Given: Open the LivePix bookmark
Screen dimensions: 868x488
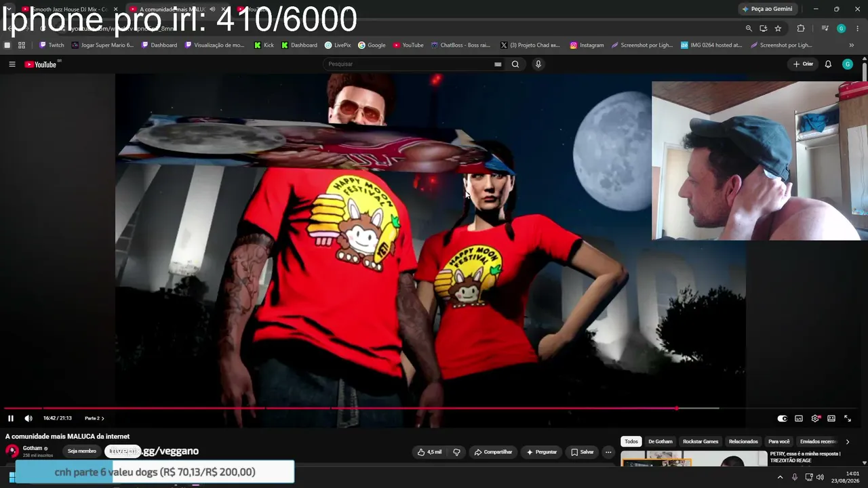Looking at the screenshot, I should point(338,45).
